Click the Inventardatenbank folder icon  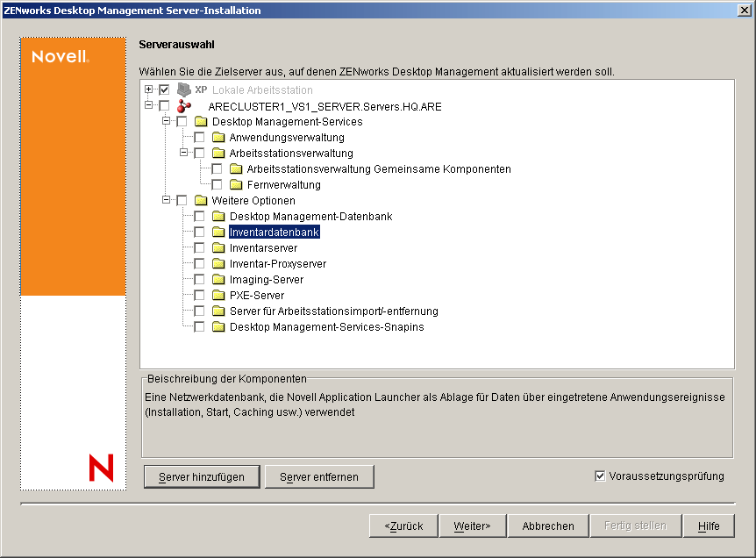218,232
